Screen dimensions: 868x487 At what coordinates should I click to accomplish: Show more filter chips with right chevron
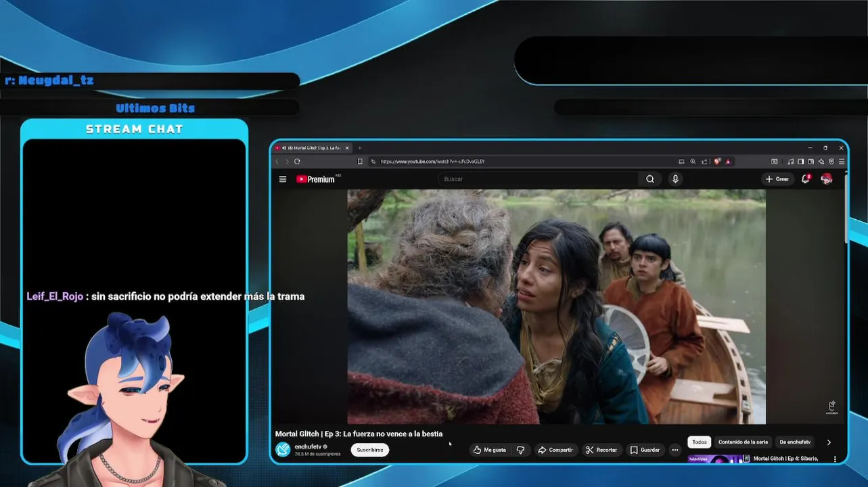(x=829, y=442)
